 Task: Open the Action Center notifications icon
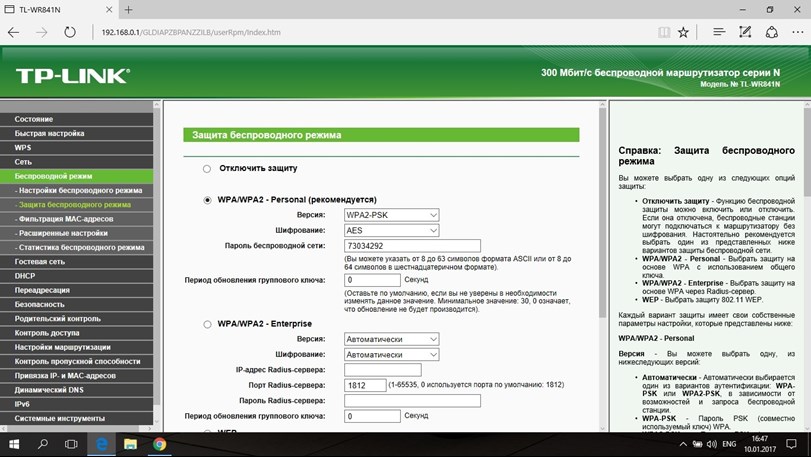[x=791, y=444]
